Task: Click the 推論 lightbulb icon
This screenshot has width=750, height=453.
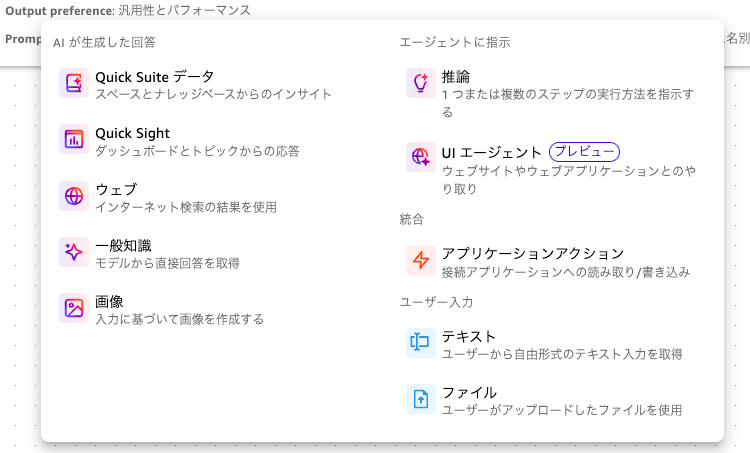Action: pos(421,84)
